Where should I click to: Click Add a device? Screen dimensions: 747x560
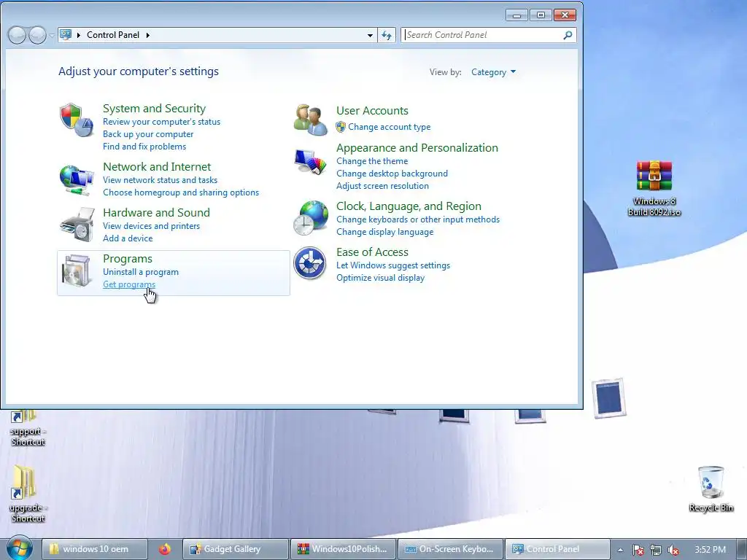coord(128,238)
